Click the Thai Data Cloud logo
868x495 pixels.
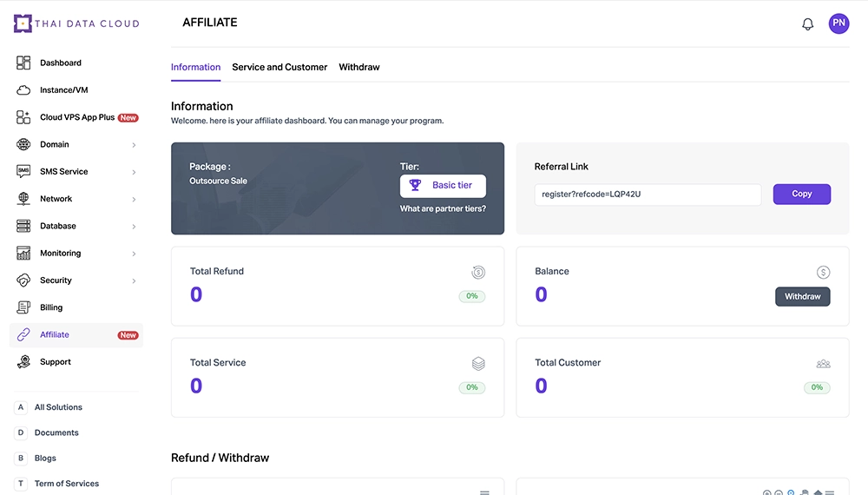[76, 23]
